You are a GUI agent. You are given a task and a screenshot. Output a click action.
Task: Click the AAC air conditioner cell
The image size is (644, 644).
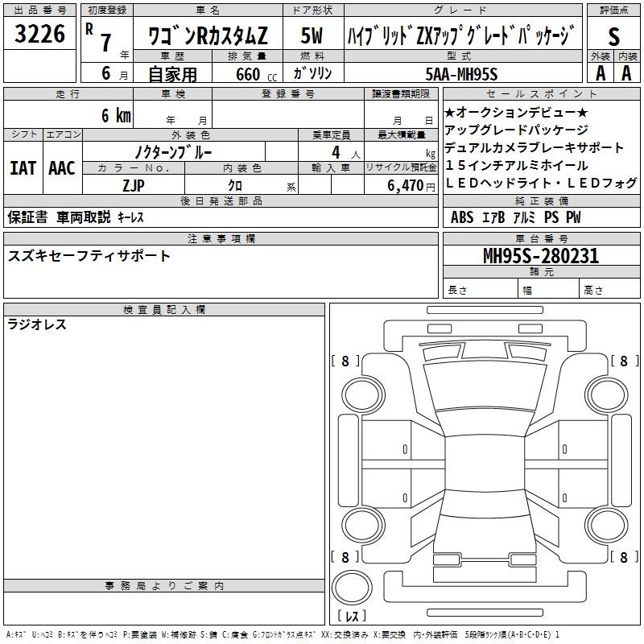click(x=61, y=167)
